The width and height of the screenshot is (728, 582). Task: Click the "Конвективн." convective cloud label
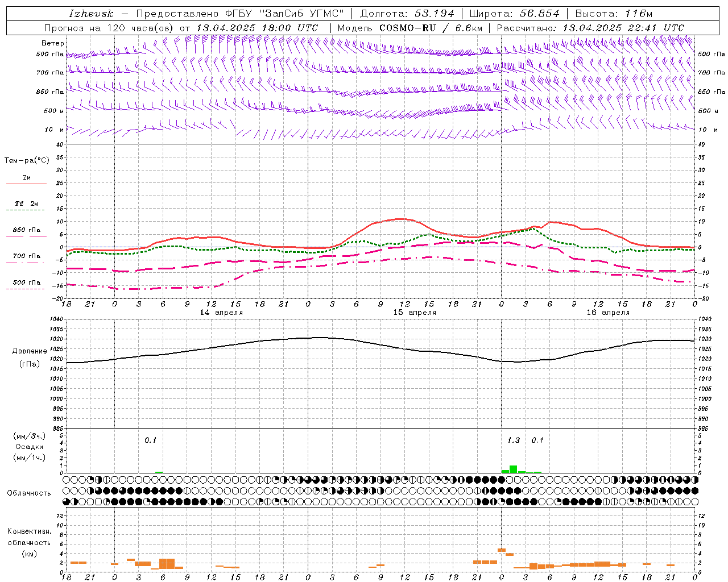(29, 531)
